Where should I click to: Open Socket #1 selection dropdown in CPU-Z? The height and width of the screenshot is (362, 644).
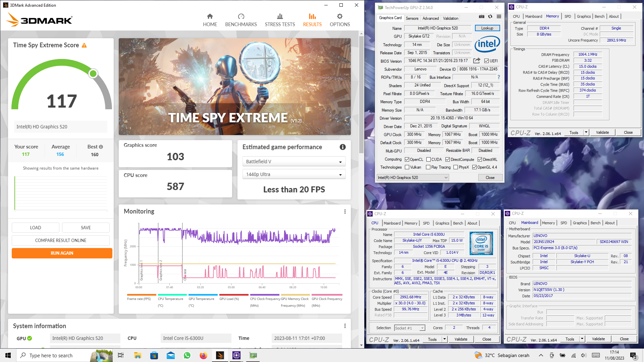[x=410, y=328]
